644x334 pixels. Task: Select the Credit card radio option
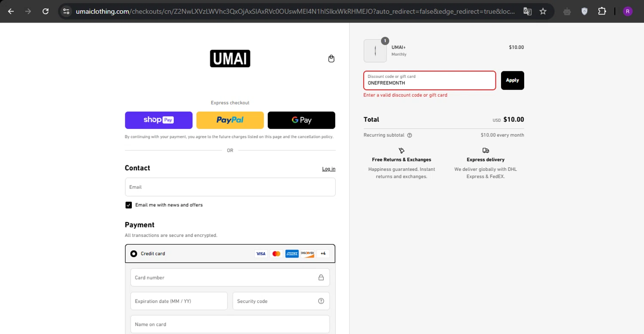point(134,254)
